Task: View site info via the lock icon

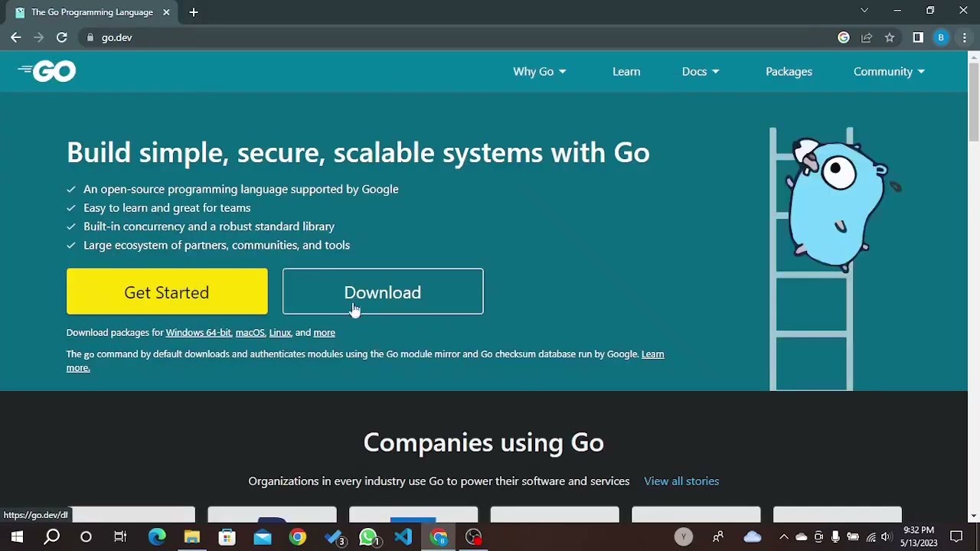Action: [90, 37]
